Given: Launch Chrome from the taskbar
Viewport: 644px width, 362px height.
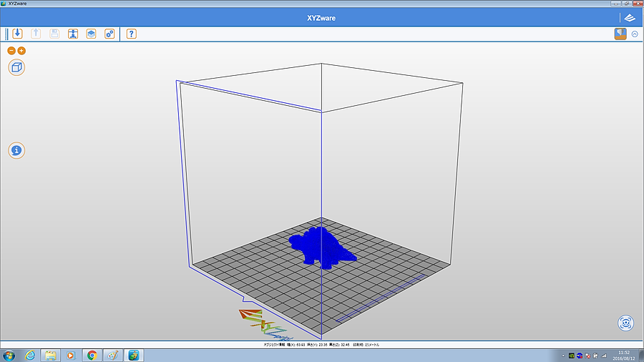Looking at the screenshot, I should tap(92, 355).
